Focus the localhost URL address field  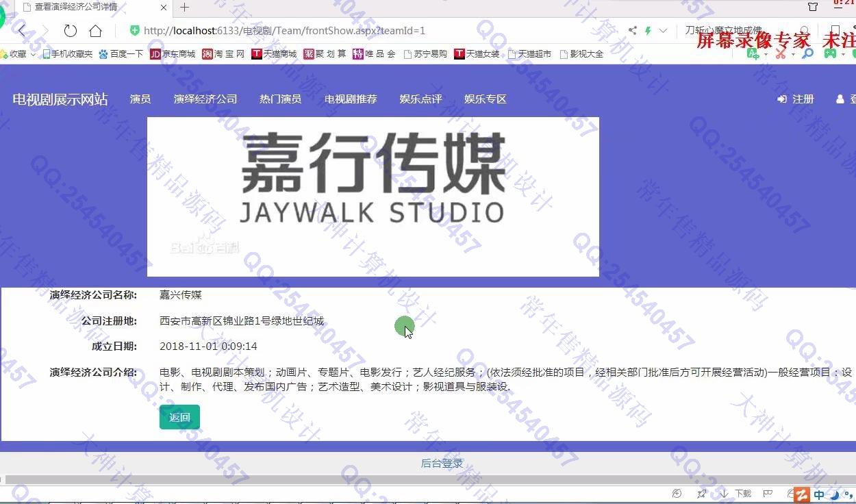point(284,31)
